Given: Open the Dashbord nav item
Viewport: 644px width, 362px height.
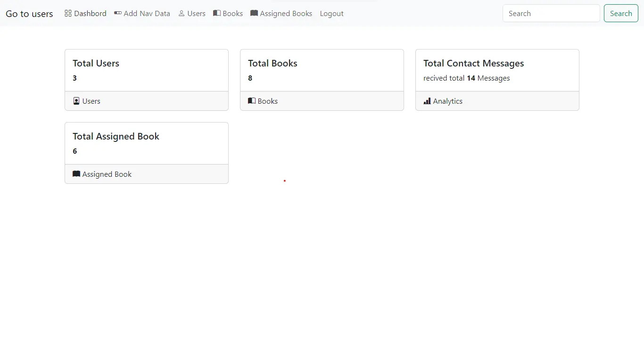Looking at the screenshot, I should (x=90, y=13).
